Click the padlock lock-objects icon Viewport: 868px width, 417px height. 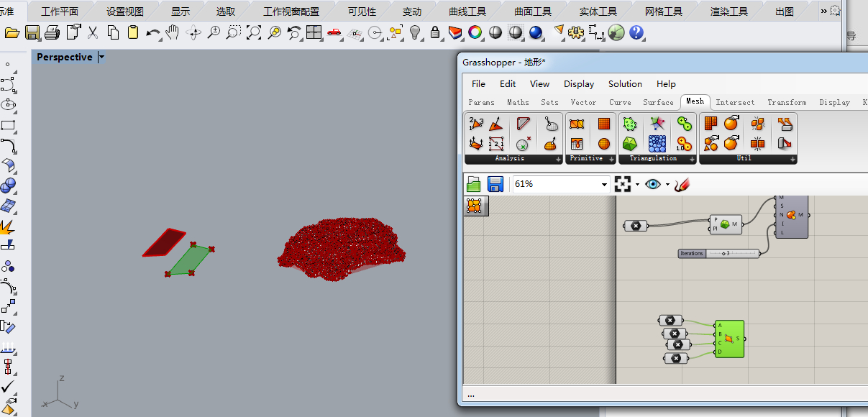435,32
